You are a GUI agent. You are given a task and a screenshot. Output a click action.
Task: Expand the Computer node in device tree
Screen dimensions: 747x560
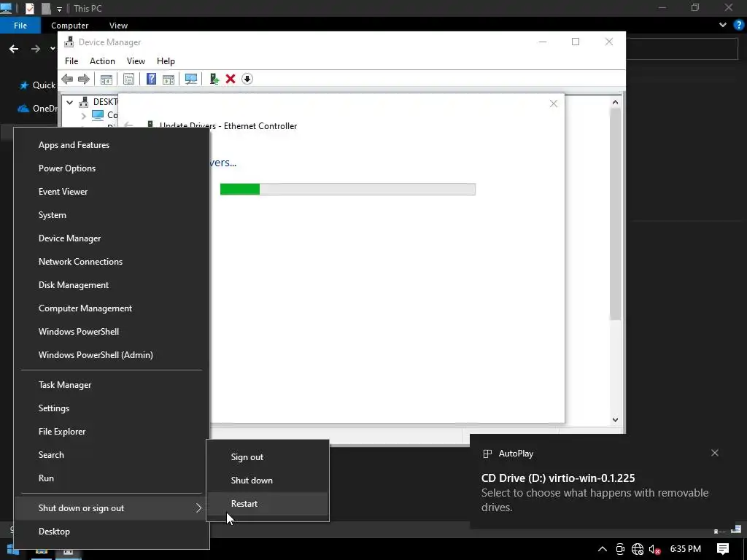[84, 115]
